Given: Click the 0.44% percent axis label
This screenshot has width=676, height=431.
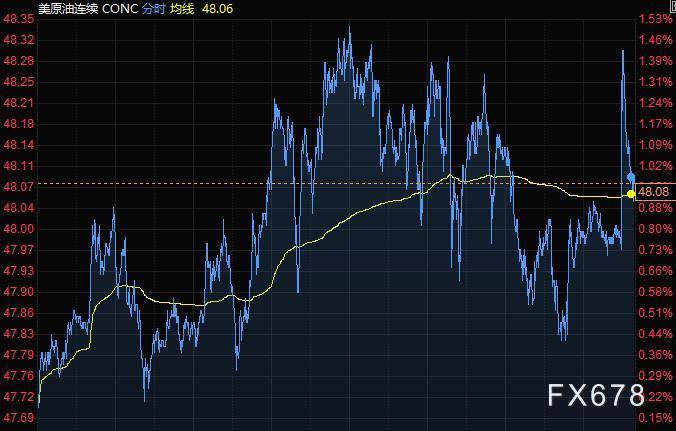Looking at the screenshot, I should (x=655, y=334).
